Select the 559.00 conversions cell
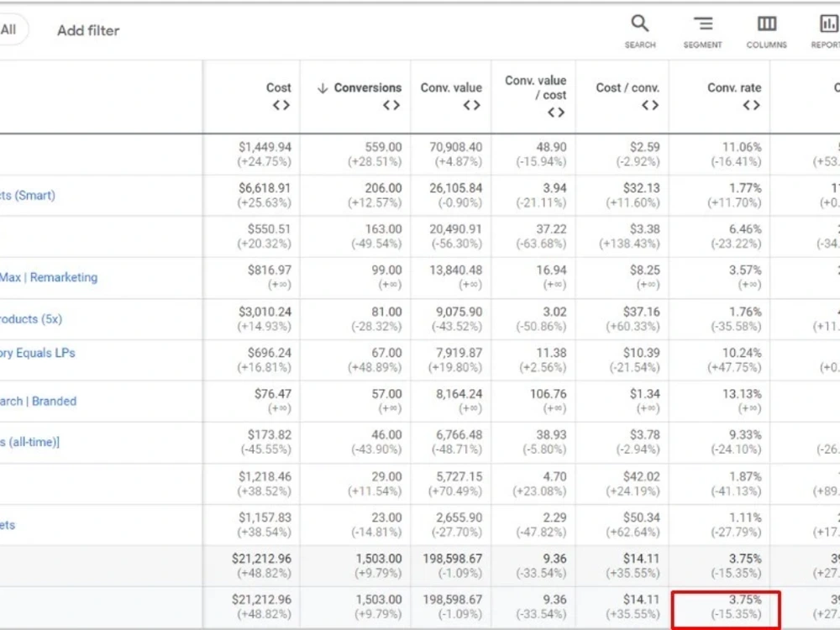 point(355,155)
